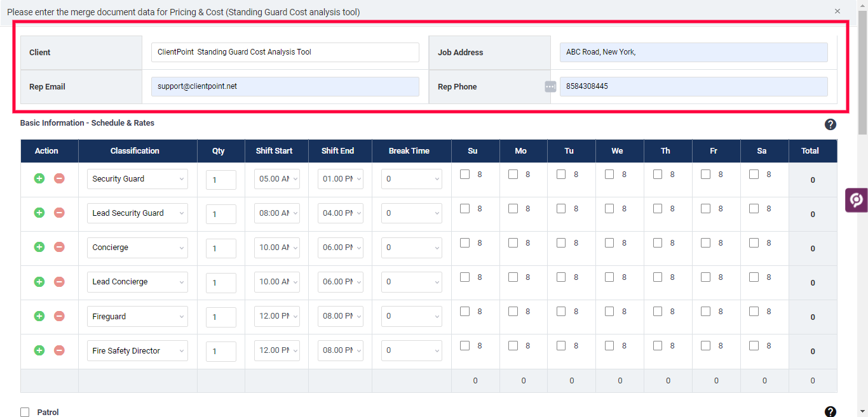The height and width of the screenshot is (417, 868).
Task: Expand the Break Time dropdown on the Fireguard row
Action: pyautogui.click(x=411, y=316)
